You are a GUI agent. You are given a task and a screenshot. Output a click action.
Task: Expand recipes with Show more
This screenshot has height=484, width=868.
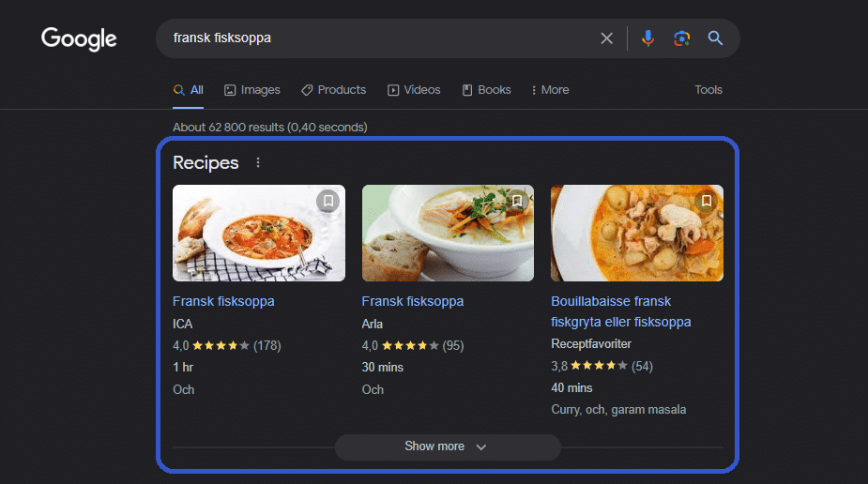(x=447, y=446)
